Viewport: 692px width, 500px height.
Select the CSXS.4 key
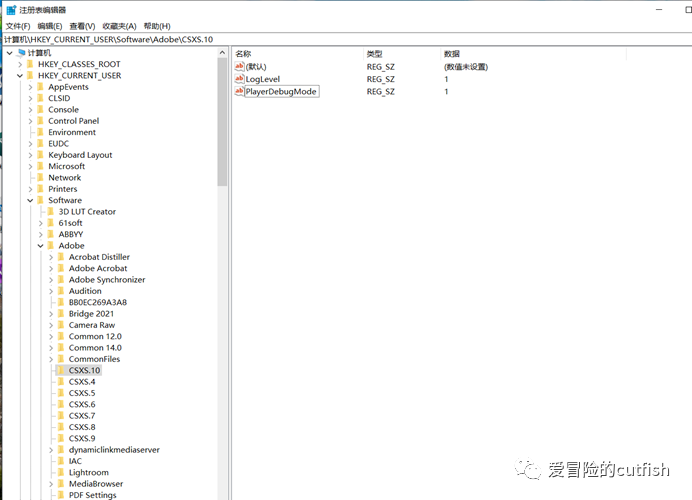pyautogui.click(x=82, y=382)
